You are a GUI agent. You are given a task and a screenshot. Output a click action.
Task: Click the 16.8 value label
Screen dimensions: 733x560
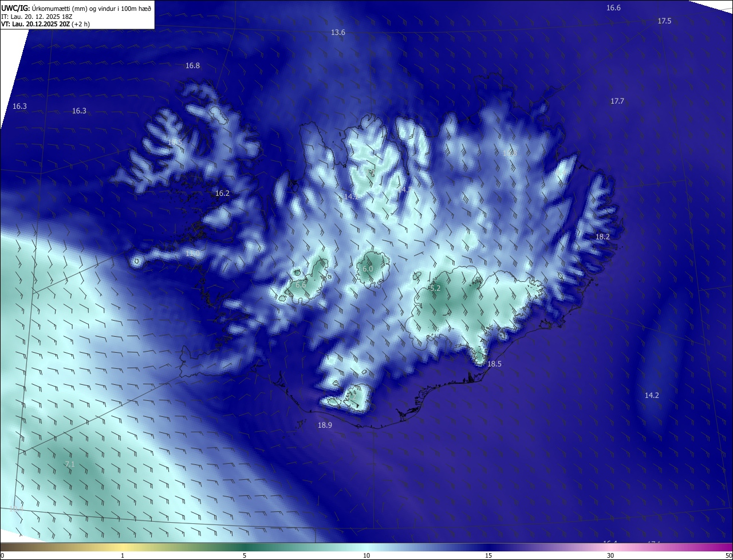pyautogui.click(x=192, y=65)
